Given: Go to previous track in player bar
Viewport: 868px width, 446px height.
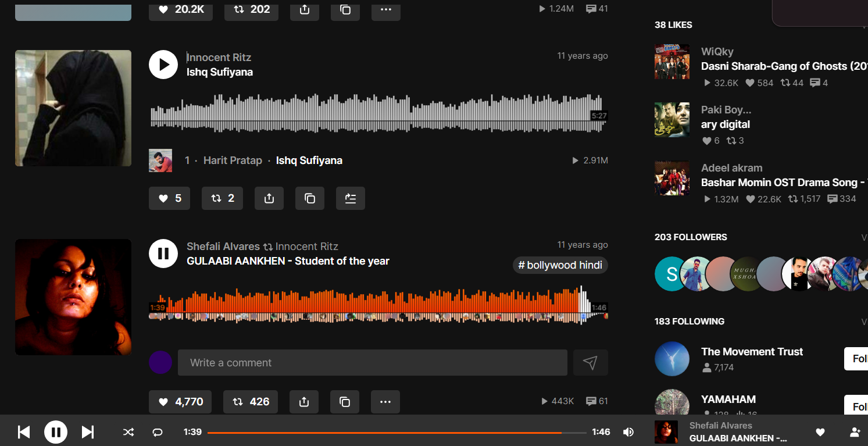Looking at the screenshot, I should (x=24, y=432).
